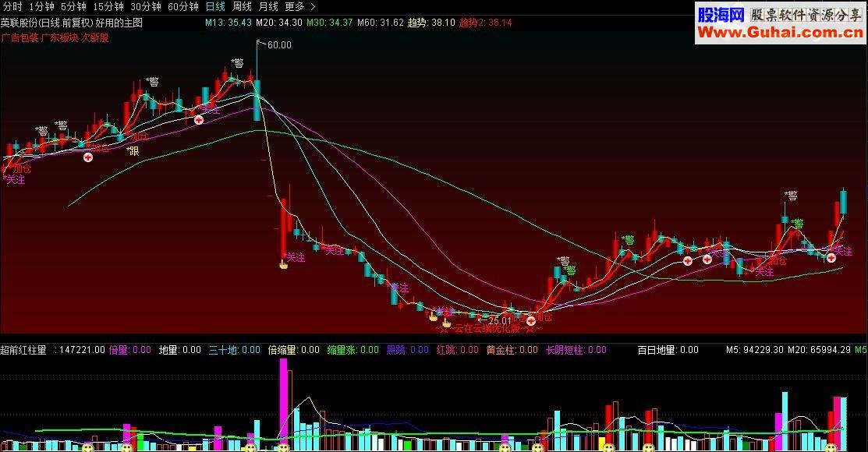Click the chevron arrow after 更多

click(313, 7)
